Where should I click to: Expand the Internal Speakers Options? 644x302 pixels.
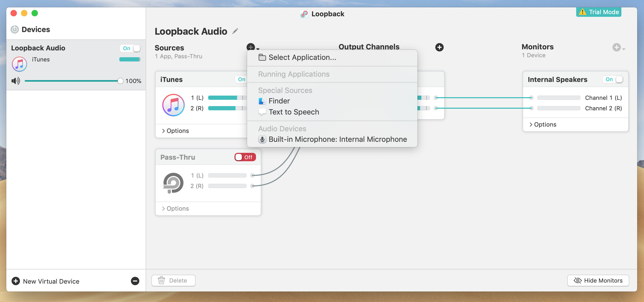(543, 124)
